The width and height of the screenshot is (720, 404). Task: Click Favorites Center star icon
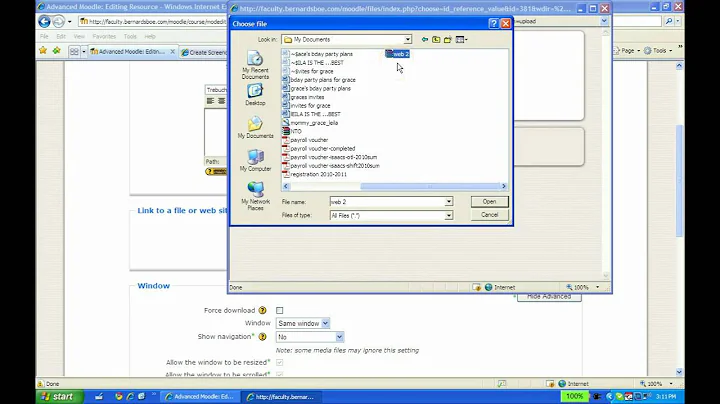pos(43,50)
